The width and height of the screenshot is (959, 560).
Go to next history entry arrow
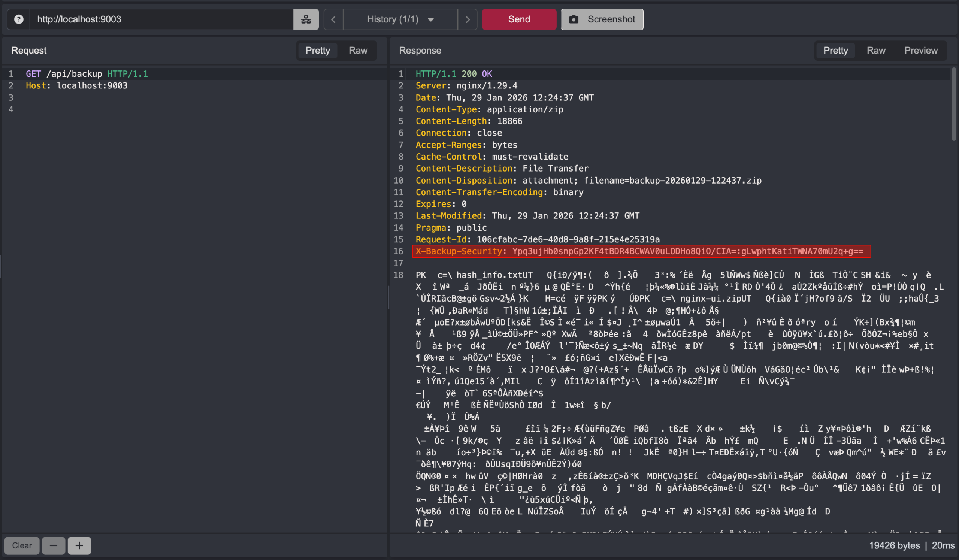coord(468,19)
